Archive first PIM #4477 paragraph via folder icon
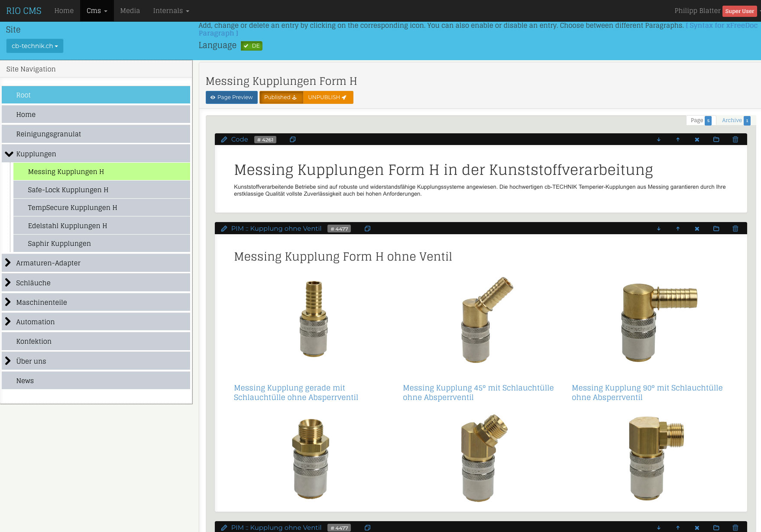This screenshot has height=532, width=761. pos(716,229)
